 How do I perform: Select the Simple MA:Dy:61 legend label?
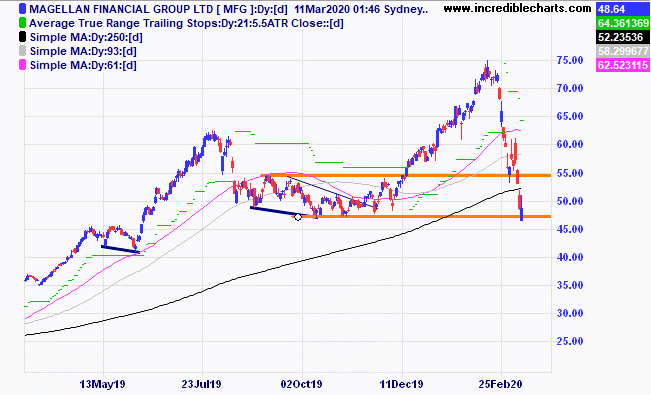click(x=83, y=66)
